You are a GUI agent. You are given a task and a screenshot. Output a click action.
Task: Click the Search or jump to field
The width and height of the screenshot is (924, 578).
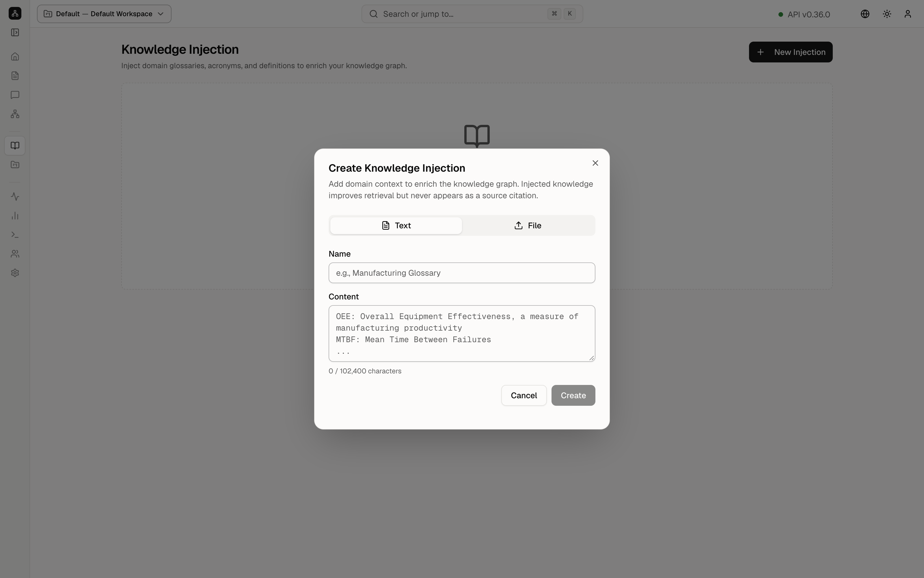click(x=472, y=14)
